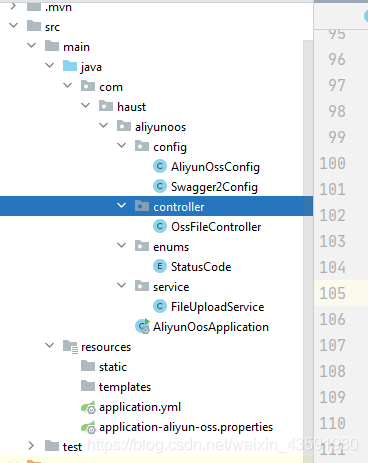368x463 pixels.
Task: Click the com package icon
Action: point(88,86)
